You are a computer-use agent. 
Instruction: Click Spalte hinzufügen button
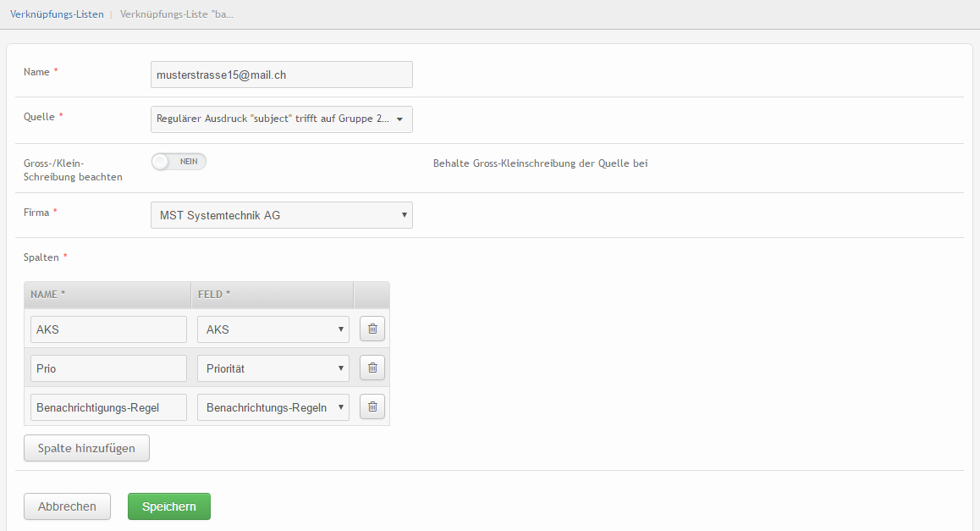[x=86, y=448]
